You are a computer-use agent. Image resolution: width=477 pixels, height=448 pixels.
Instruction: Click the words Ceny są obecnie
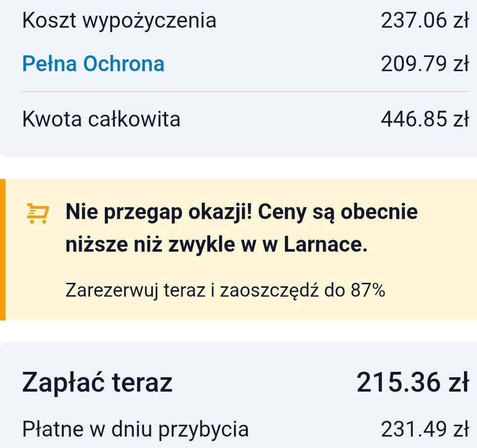(x=337, y=212)
